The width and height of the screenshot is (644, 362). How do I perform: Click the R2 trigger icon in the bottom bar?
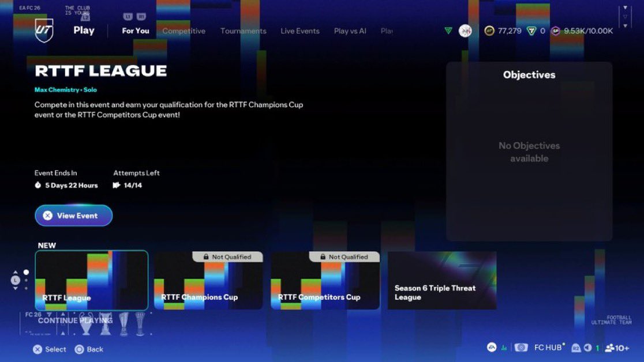coord(576,348)
